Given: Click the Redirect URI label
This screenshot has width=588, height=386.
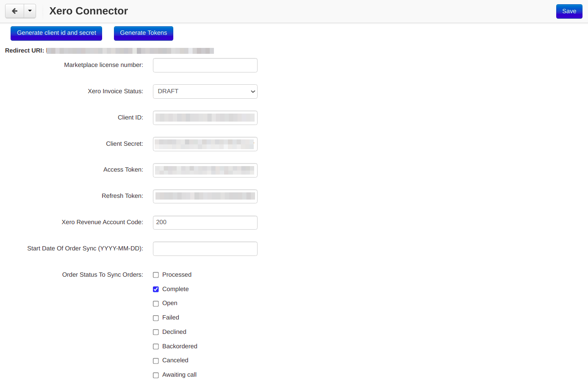Looking at the screenshot, I should [25, 50].
